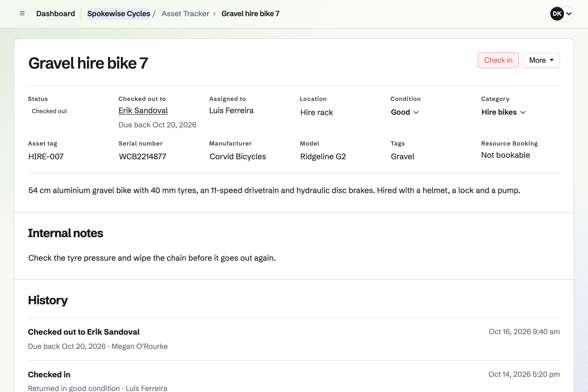This screenshot has height=392, width=588.
Task: Change the Hire bikes category dropdown
Action: [x=503, y=112]
